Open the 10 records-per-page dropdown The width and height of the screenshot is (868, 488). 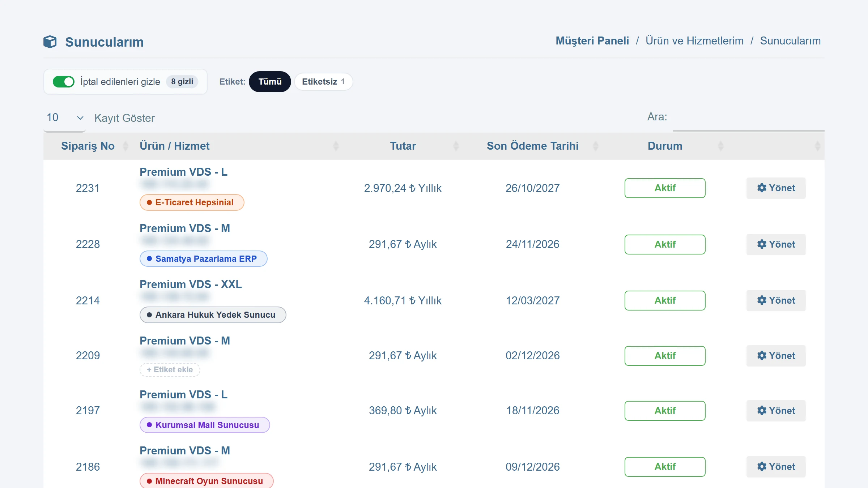(64, 118)
